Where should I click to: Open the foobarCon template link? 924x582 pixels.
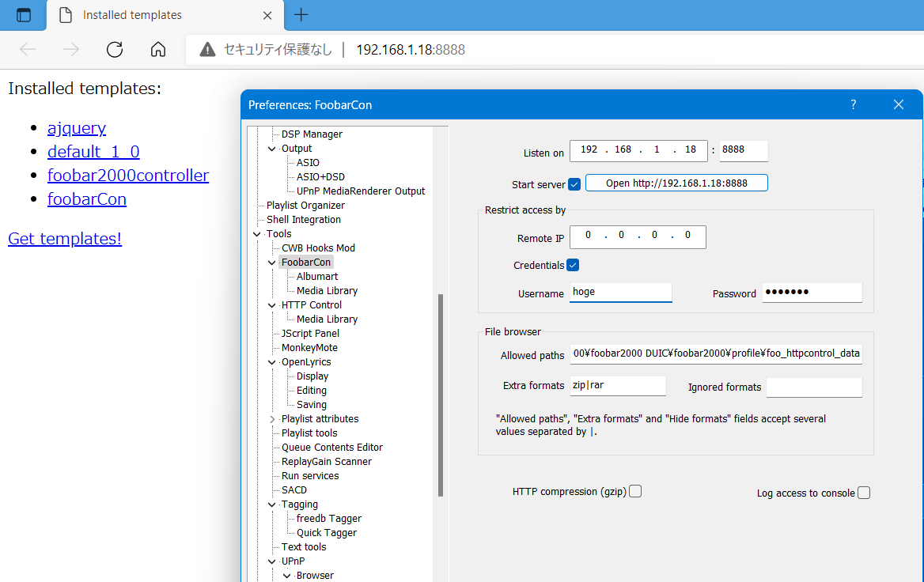point(87,199)
